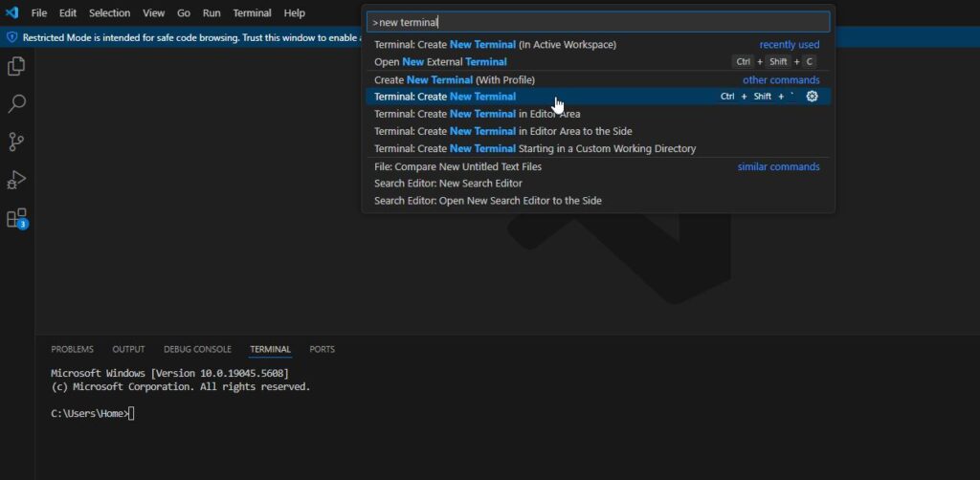This screenshot has width=980, height=480.
Task: Choose Open New External Terminal command
Action: 440,62
